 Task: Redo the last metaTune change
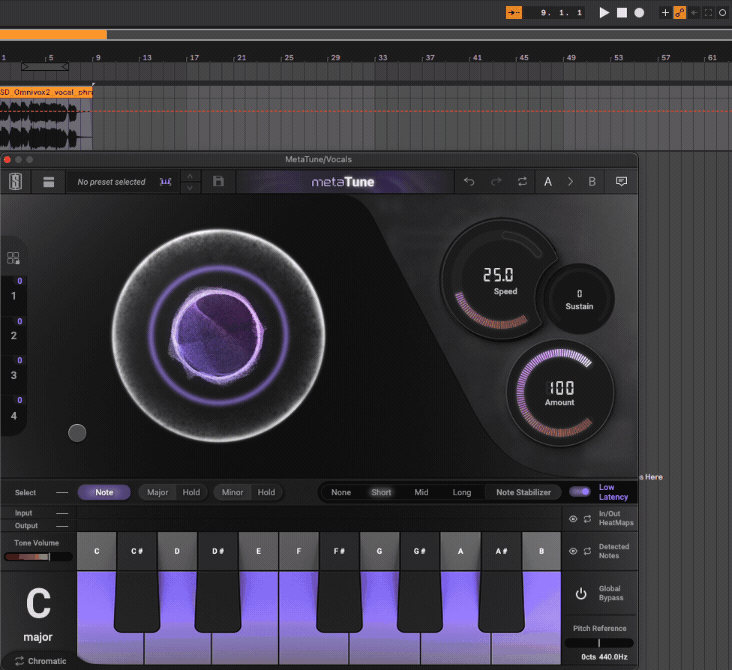tap(496, 181)
